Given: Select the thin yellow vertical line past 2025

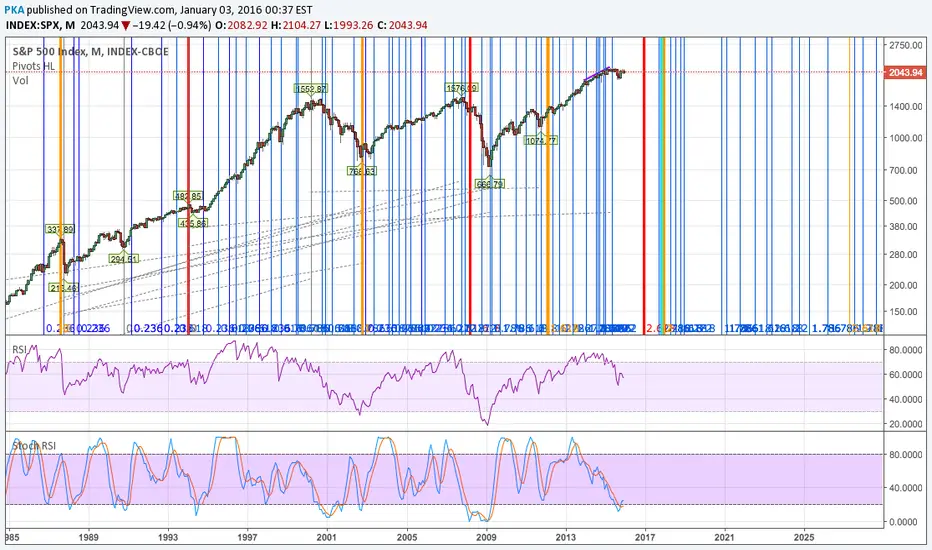Looking at the screenshot, I should coord(849,186).
